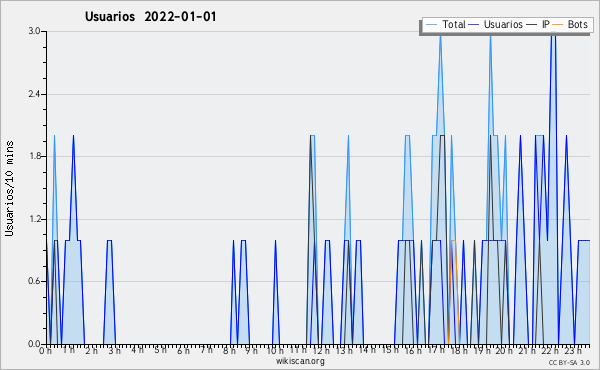The height and width of the screenshot is (370, 600).
Task: Click the light blue Total legend line
Action: point(432,25)
